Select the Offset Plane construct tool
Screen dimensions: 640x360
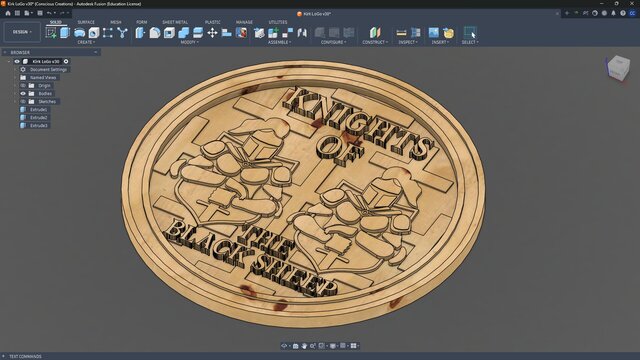375,33
